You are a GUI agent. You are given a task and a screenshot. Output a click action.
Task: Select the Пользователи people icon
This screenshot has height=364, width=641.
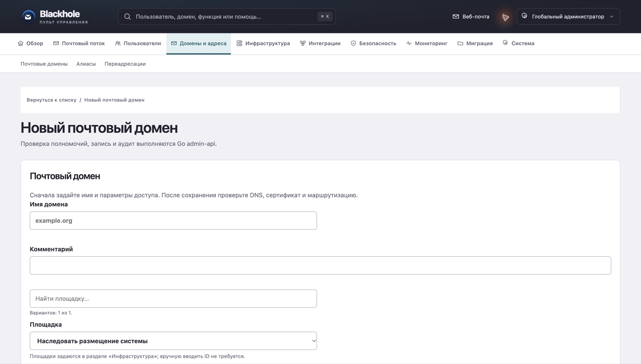coord(118,43)
